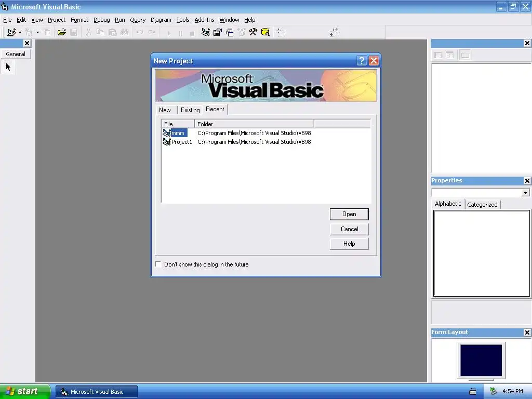This screenshot has width=532, height=399.
Task: Open the Form Layout Window icon
Action: tap(230, 32)
